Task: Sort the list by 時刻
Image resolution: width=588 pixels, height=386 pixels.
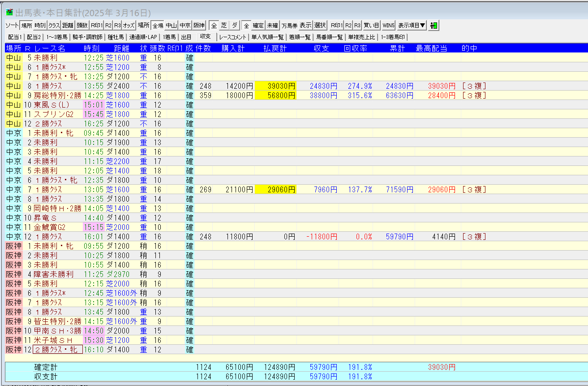Action: (40, 26)
